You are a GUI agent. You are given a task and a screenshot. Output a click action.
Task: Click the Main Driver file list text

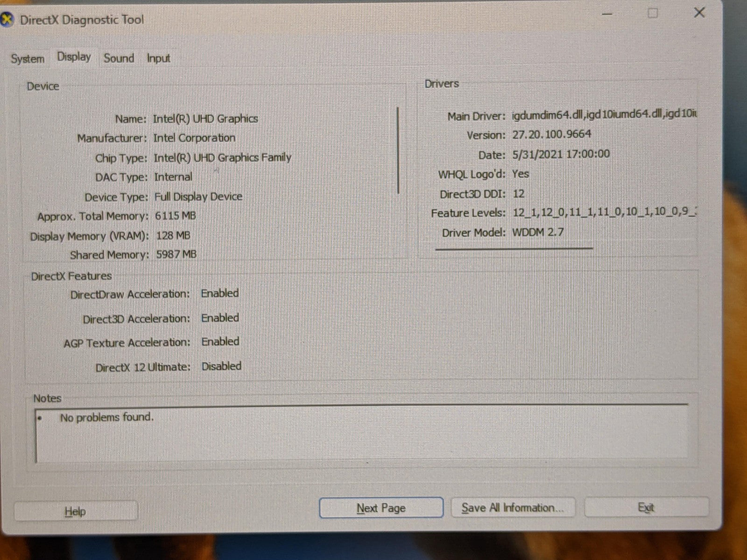pos(603,115)
